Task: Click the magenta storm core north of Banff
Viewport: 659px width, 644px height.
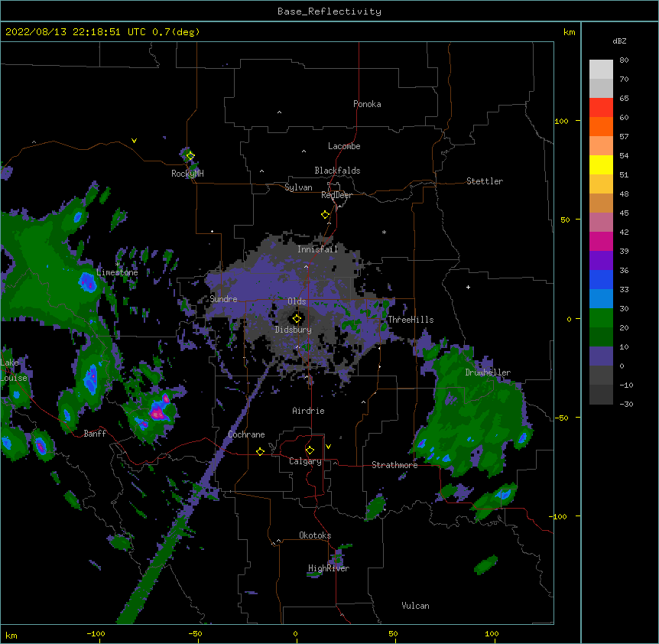Action: 158,414
